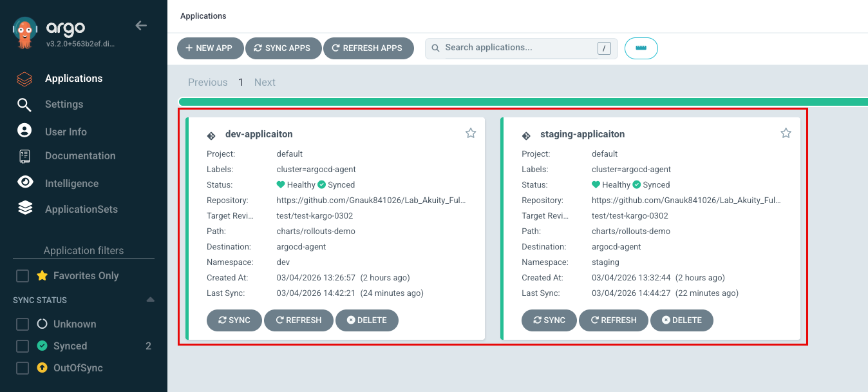Click the yellow OutOfSync arrow icon
The image size is (868, 392).
pyautogui.click(x=42, y=367)
